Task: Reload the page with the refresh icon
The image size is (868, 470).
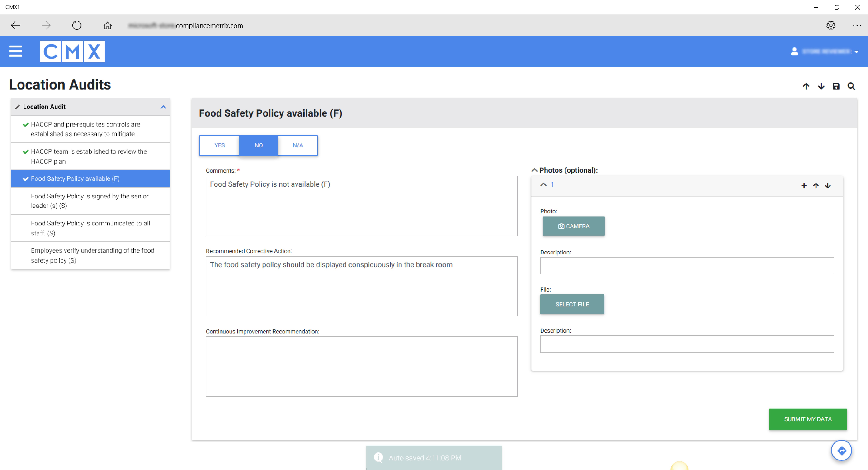Action: click(x=77, y=25)
